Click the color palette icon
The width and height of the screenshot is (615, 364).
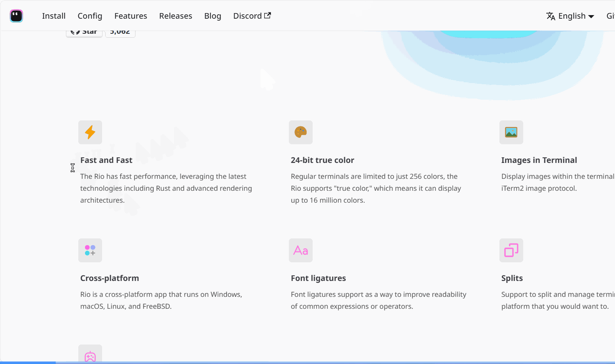[301, 132]
